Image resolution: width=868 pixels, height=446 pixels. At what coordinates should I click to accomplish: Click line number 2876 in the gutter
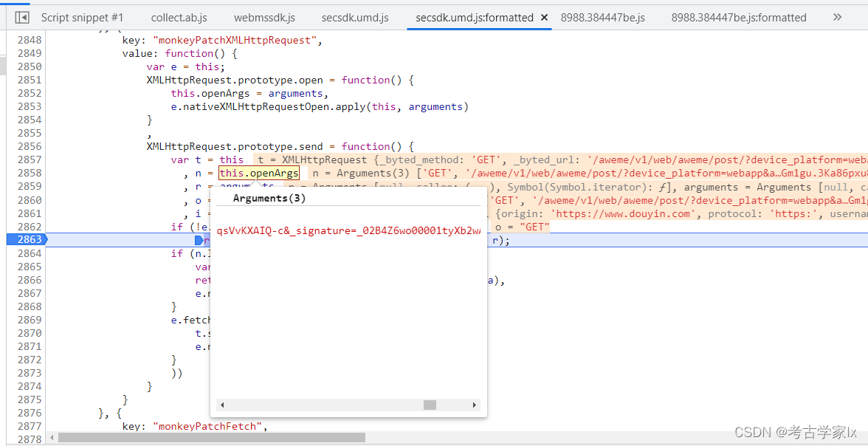(x=30, y=413)
